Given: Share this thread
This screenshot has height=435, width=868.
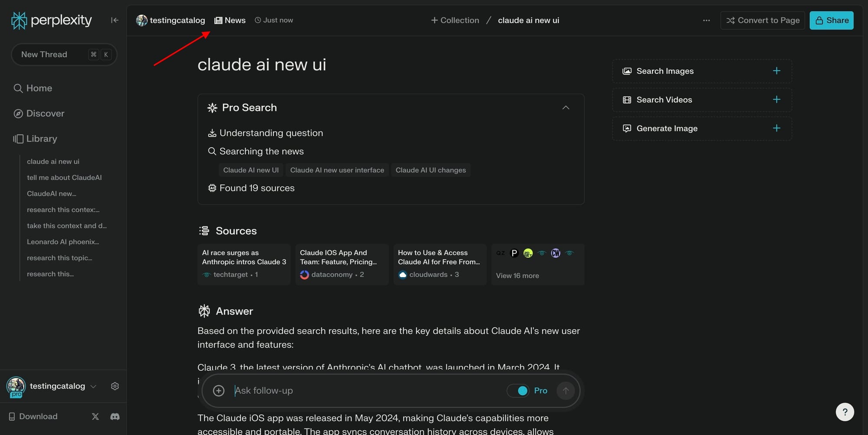Looking at the screenshot, I should click(832, 20).
